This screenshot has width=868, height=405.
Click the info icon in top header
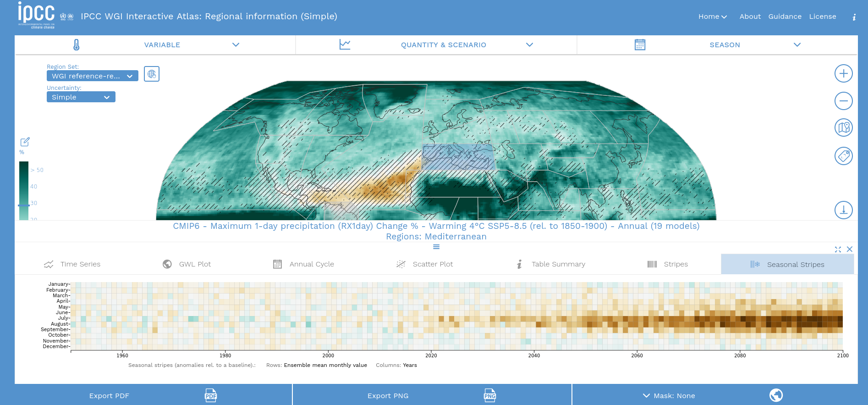tap(854, 17)
